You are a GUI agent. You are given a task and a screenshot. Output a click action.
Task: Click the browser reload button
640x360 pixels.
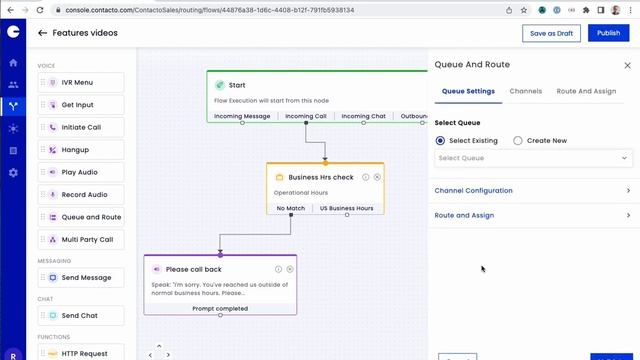point(40,10)
